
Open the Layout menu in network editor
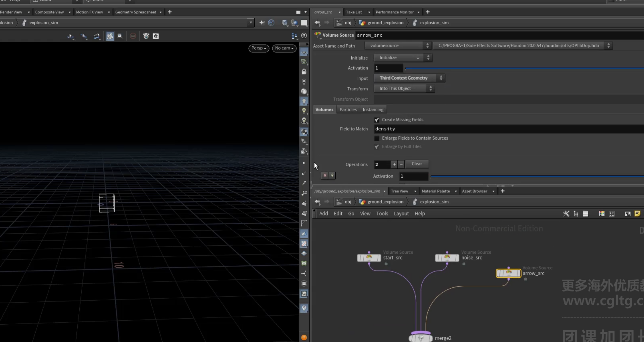tap(401, 213)
